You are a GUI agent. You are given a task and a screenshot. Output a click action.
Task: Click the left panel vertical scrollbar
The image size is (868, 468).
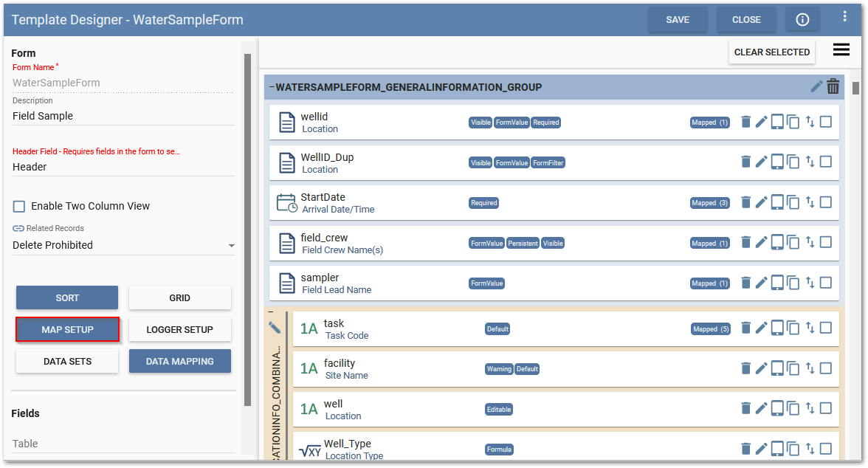coord(247,221)
